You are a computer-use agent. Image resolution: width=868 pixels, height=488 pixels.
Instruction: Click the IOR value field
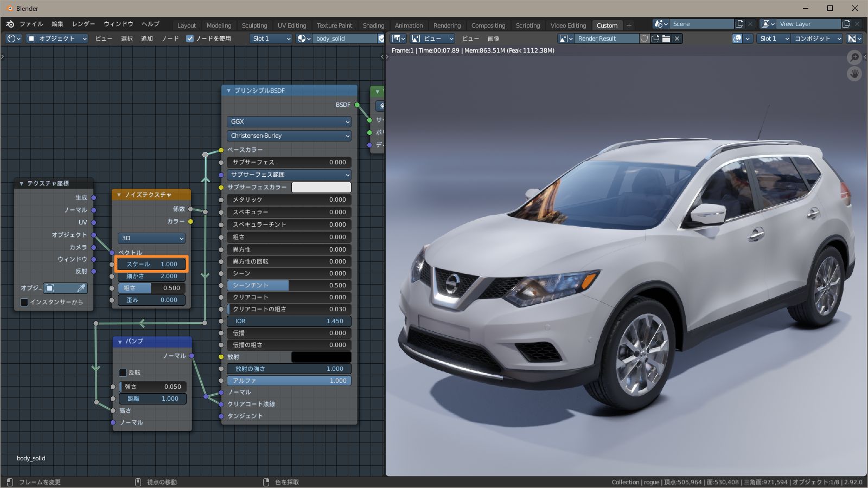tap(289, 321)
